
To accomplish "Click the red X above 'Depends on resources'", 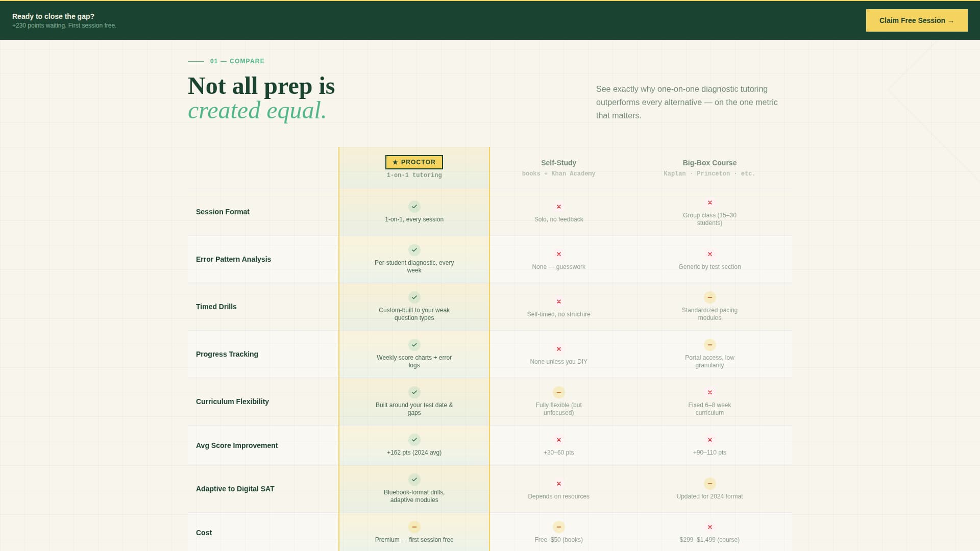I will (x=559, y=484).
